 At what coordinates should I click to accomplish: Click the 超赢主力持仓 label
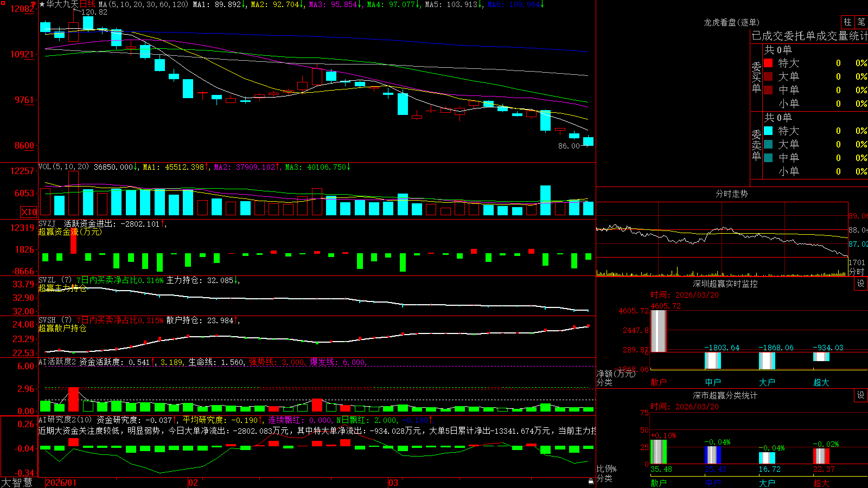[62, 288]
